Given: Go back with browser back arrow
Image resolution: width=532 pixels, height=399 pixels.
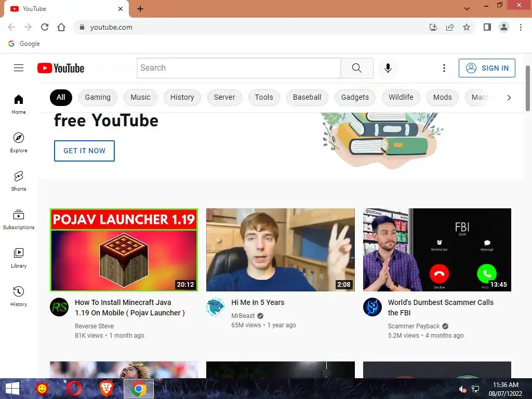Looking at the screenshot, I should tap(11, 27).
